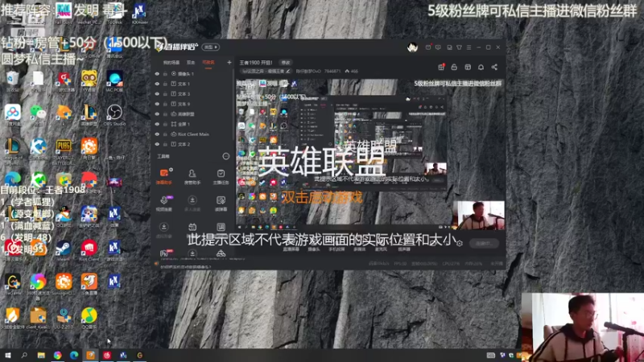Open the 读弹幕 tool
644x362 pixels.
[221, 204]
